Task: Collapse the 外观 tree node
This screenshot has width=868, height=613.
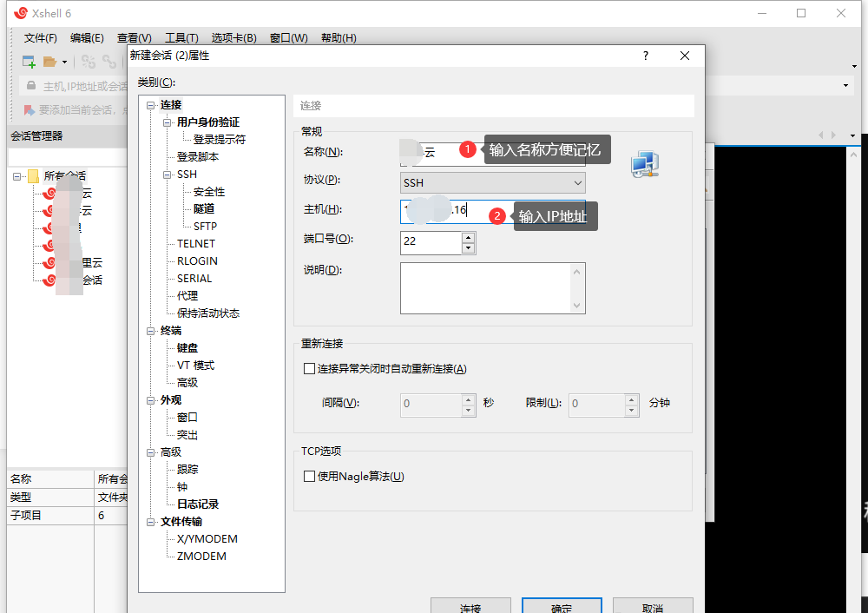Action: pyautogui.click(x=150, y=400)
